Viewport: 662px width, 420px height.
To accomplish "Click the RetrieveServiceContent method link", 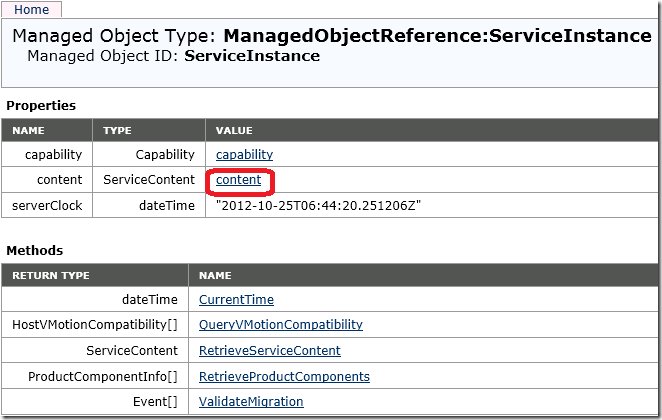I will tap(269, 351).
